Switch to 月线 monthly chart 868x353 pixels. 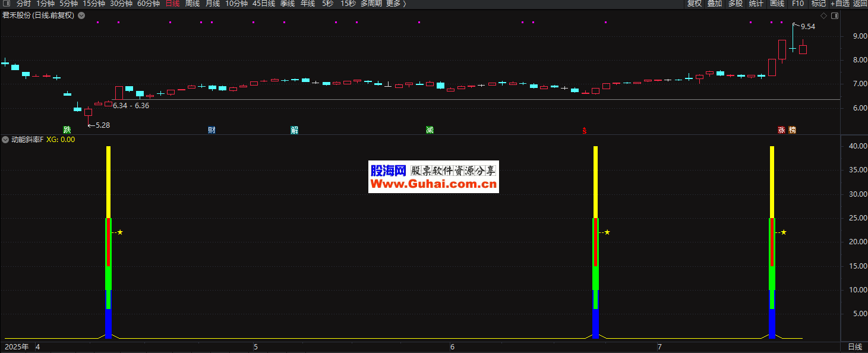(x=213, y=4)
